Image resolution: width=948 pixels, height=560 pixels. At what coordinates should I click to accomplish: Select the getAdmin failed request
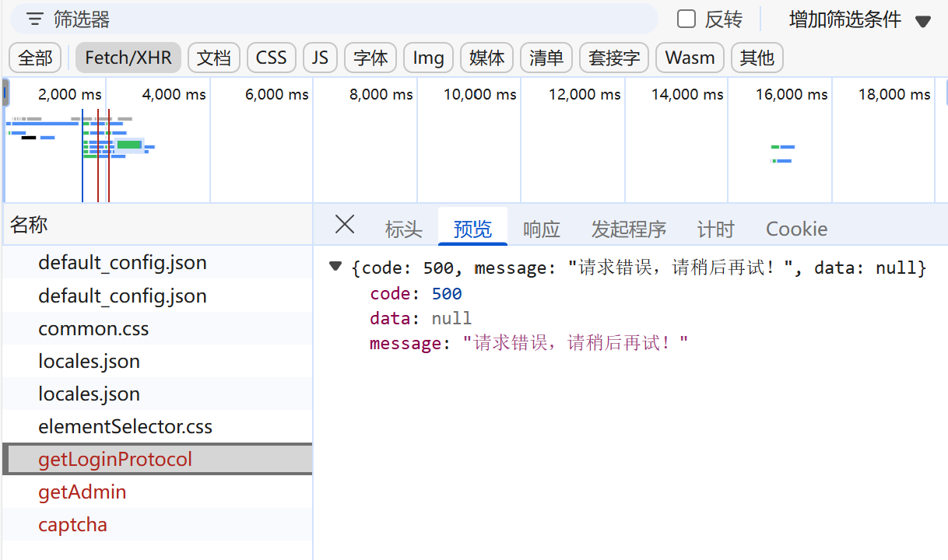(82, 492)
